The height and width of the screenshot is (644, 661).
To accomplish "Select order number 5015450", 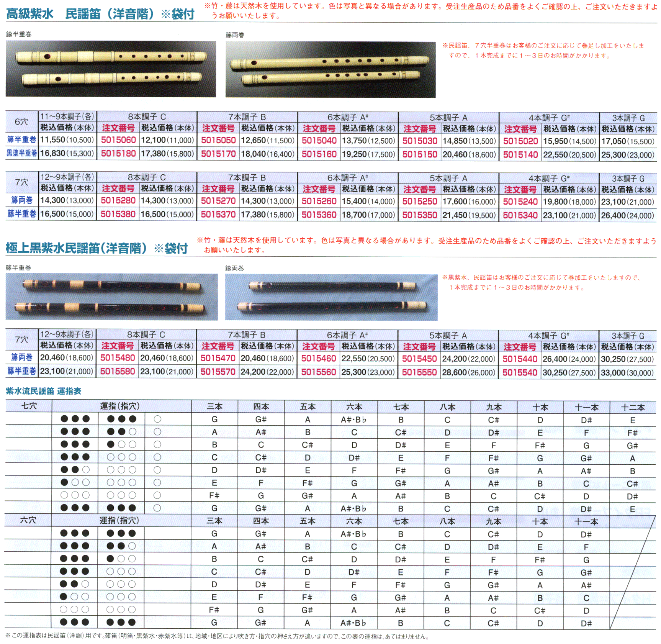I will point(419,359).
